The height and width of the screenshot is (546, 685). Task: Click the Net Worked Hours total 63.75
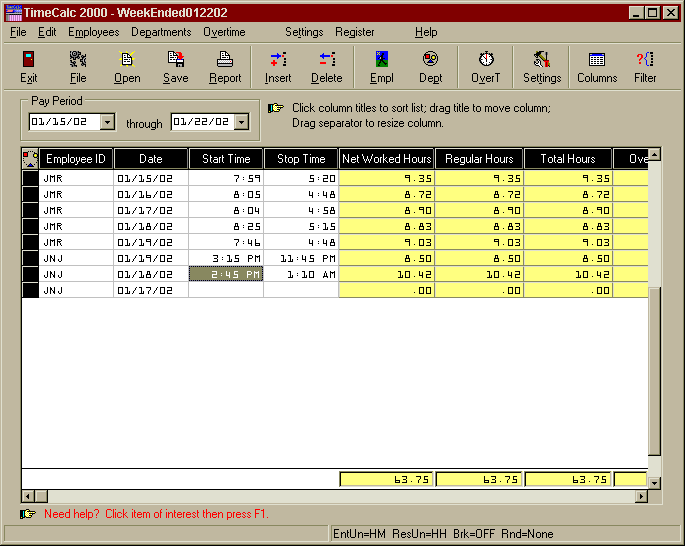pos(387,479)
